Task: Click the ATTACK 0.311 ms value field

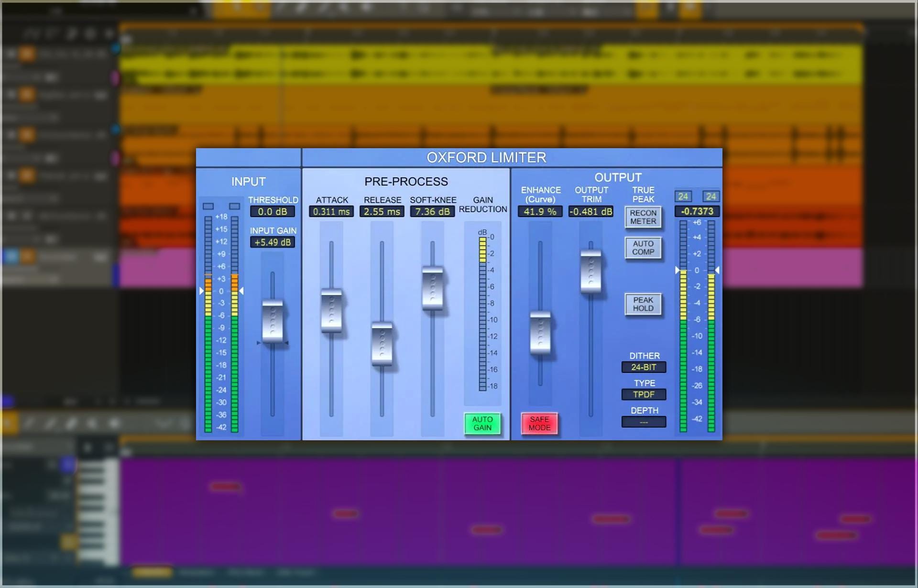Action: (331, 211)
